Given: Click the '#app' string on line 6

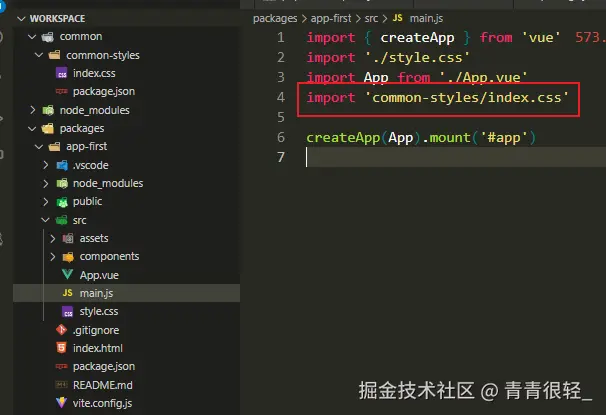Looking at the screenshot, I should pos(504,138).
